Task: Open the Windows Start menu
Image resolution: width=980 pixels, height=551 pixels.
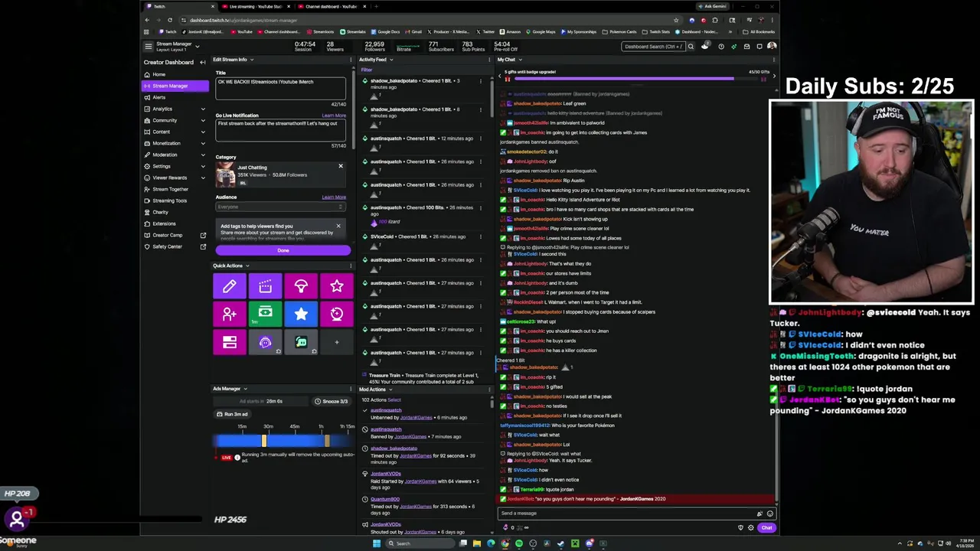Action: click(376, 543)
